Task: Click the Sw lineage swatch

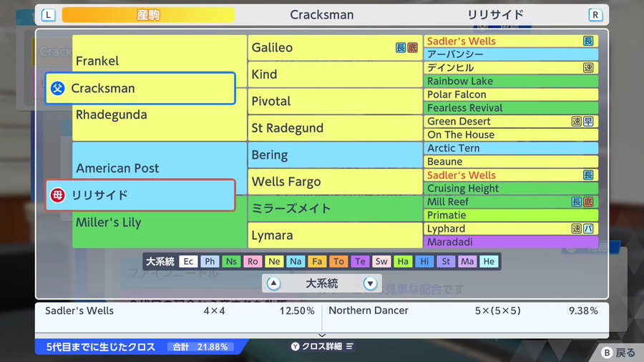Action: 381,261
